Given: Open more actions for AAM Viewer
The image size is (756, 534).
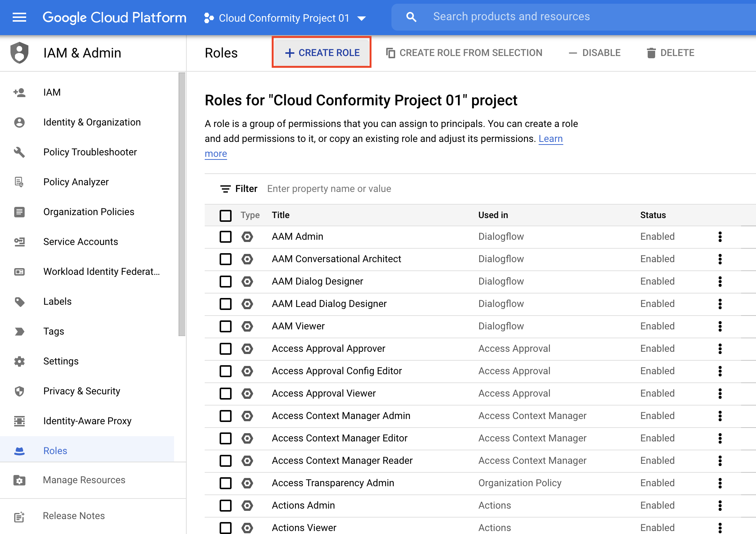Looking at the screenshot, I should (x=720, y=326).
